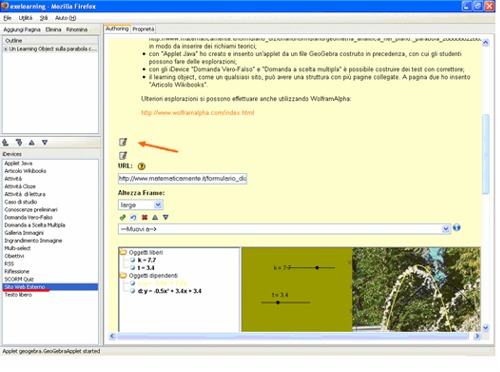Click the move page down triangle under Outline
Viewport: 500px width, 372px height.
click(45, 143)
